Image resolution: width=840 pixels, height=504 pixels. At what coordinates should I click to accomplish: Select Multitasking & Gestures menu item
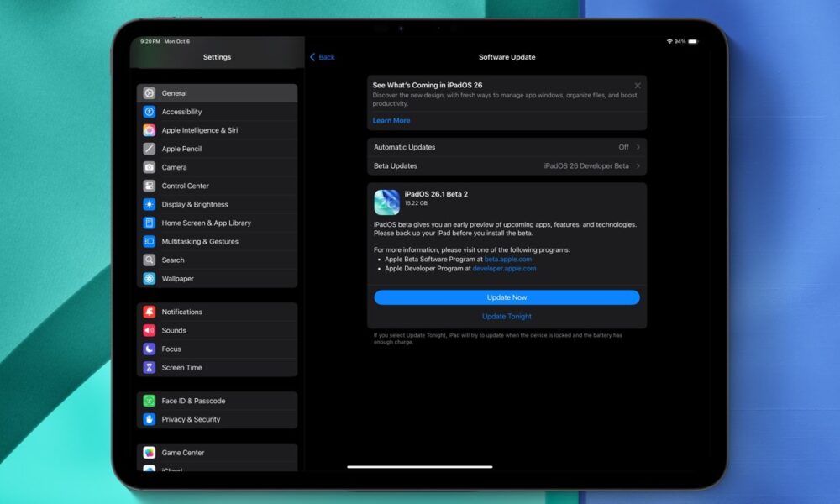click(x=200, y=241)
